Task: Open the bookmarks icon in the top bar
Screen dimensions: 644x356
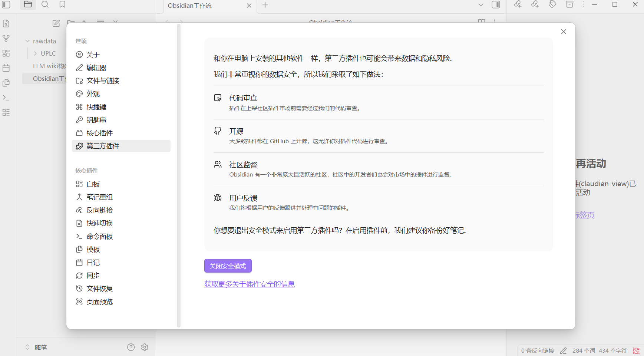Action: click(62, 4)
